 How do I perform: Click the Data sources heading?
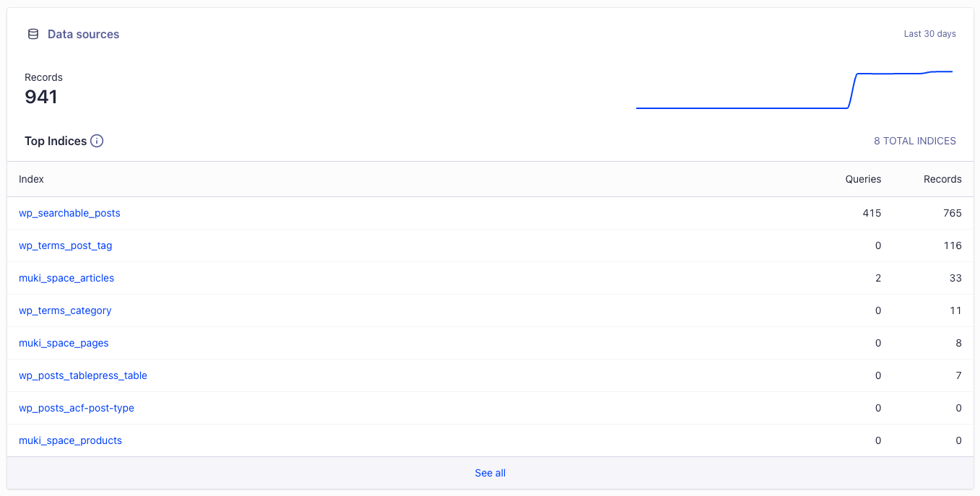click(x=83, y=34)
